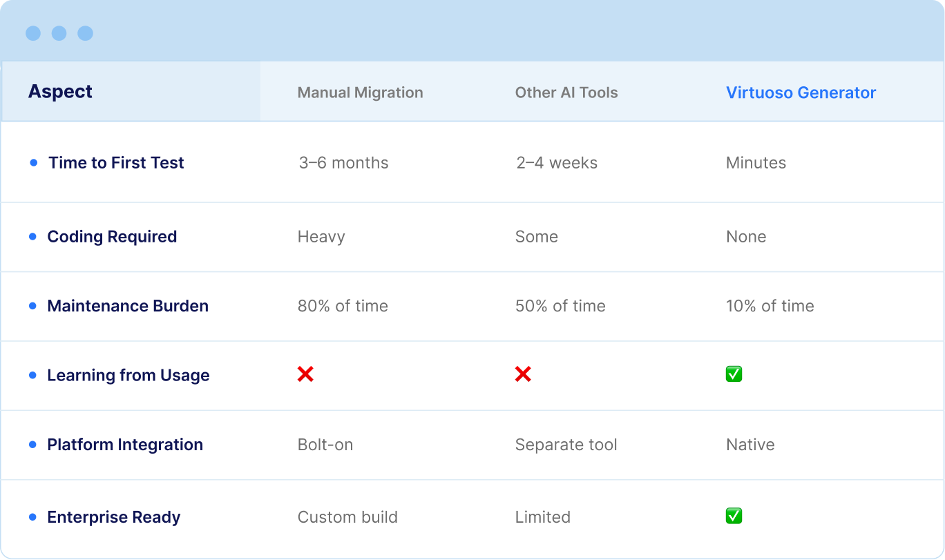The height and width of the screenshot is (560, 945).
Task: Click the Virtuoso Generator column header
Action: click(801, 93)
